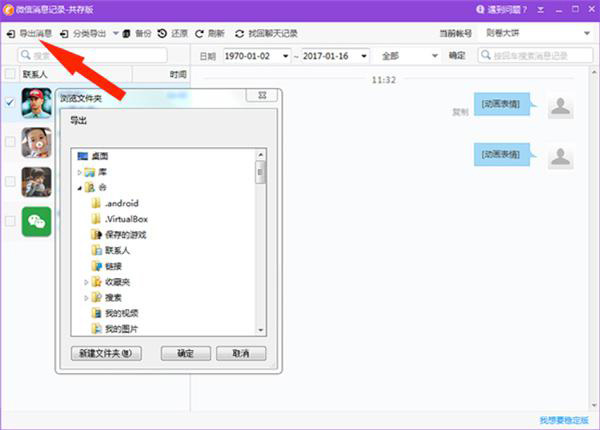600x430 pixels.
Task: Tick the select-all checkbox beside contact header
Action: tap(10, 74)
